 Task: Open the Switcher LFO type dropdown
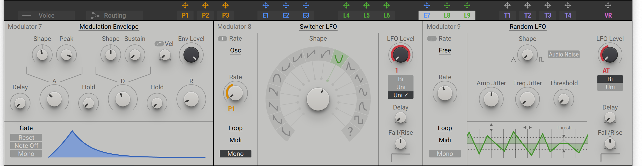[318, 27]
